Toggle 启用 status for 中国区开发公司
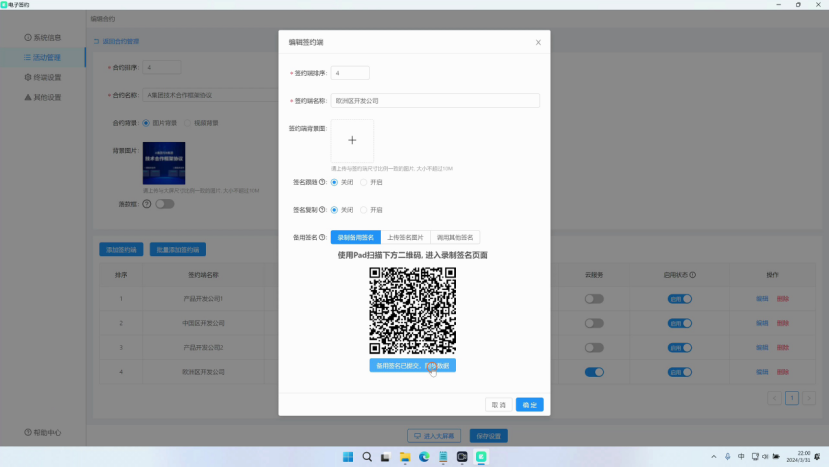830x467 pixels. click(x=680, y=323)
